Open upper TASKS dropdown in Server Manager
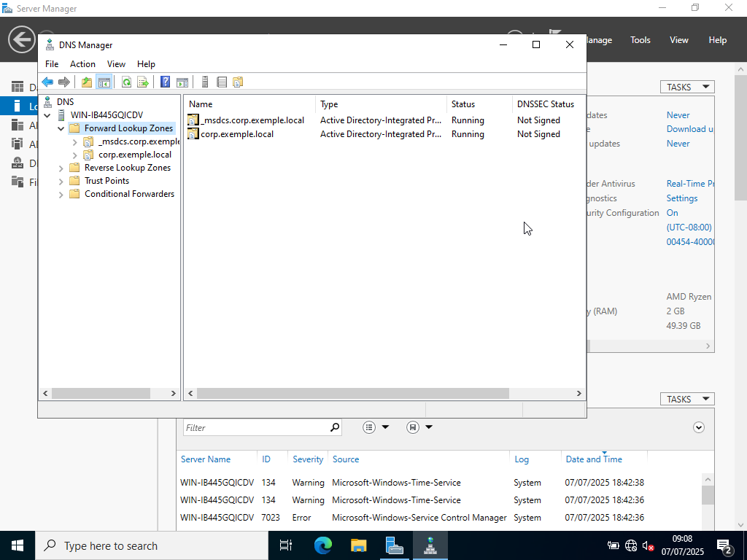The width and height of the screenshot is (747, 560). click(x=687, y=87)
